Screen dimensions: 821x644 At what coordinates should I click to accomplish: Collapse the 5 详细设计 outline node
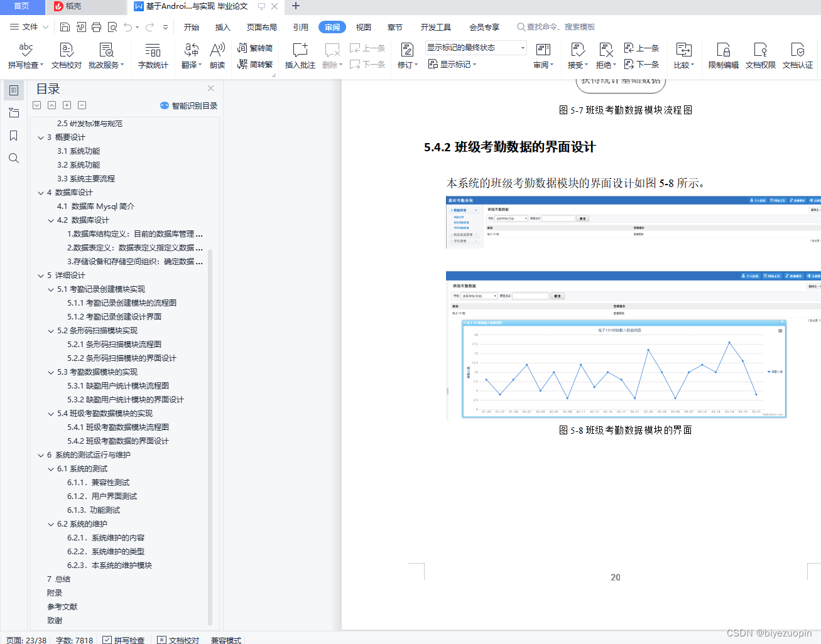(41, 276)
